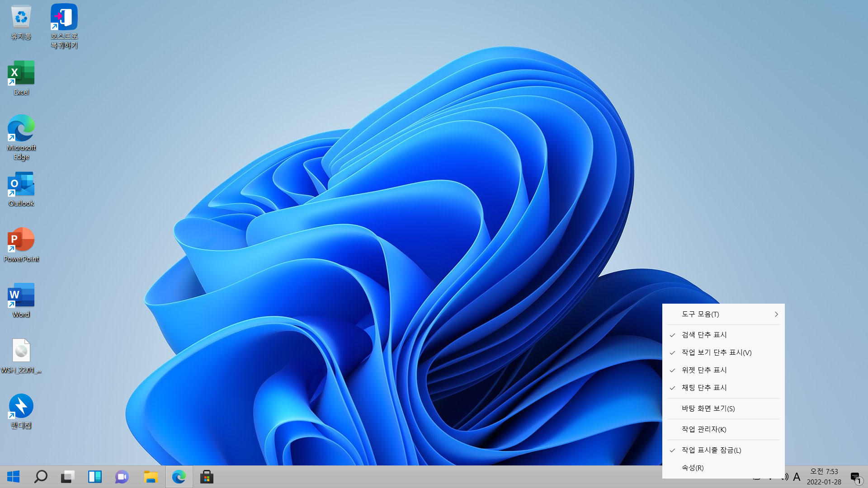
Task: Select the WSH_22.01 file on desktop
Action: 21,356
